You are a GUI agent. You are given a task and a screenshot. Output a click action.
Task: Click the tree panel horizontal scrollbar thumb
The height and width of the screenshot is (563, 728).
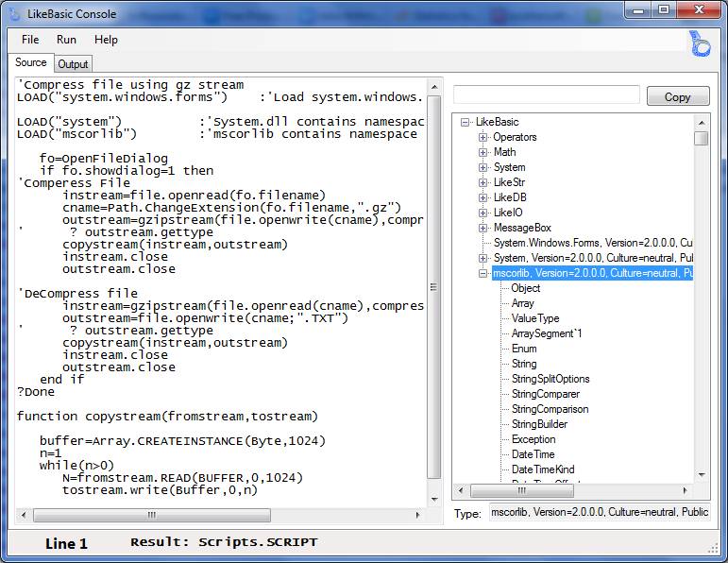(522, 490)
